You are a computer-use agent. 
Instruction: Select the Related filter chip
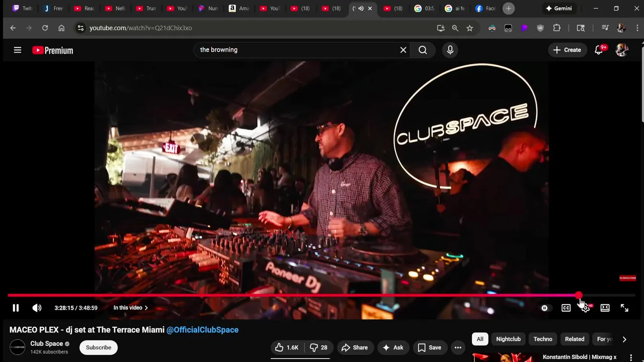coord(575,339)
